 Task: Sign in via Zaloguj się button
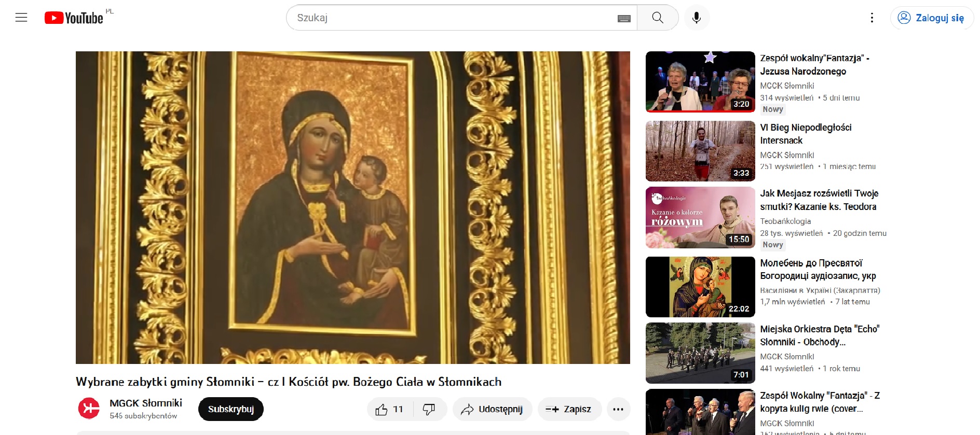coord(932,18)
